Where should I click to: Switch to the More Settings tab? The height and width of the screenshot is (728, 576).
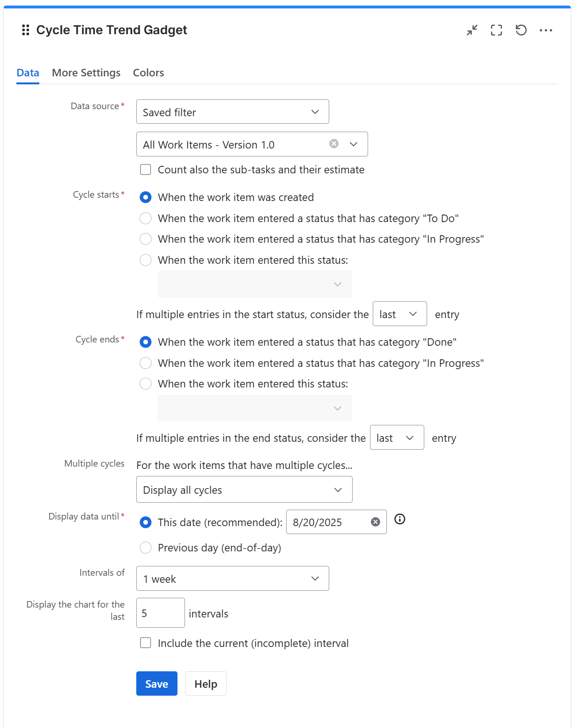(x=86, y=73)
